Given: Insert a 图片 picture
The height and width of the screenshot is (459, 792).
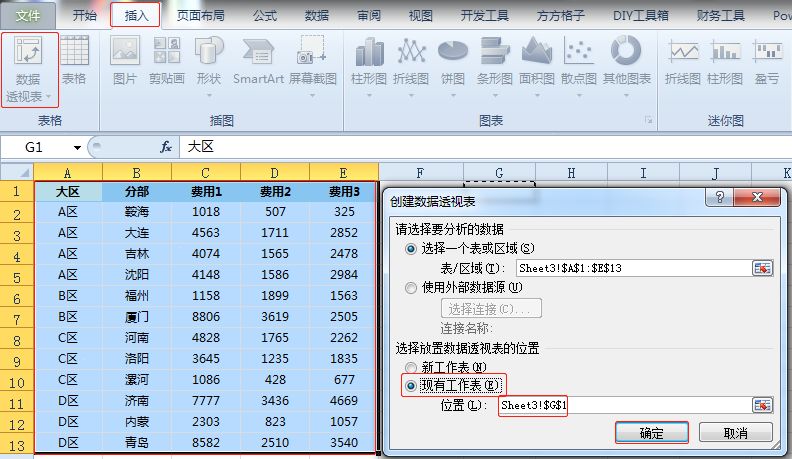Looking at the screenshot, I should pos(125,60).
